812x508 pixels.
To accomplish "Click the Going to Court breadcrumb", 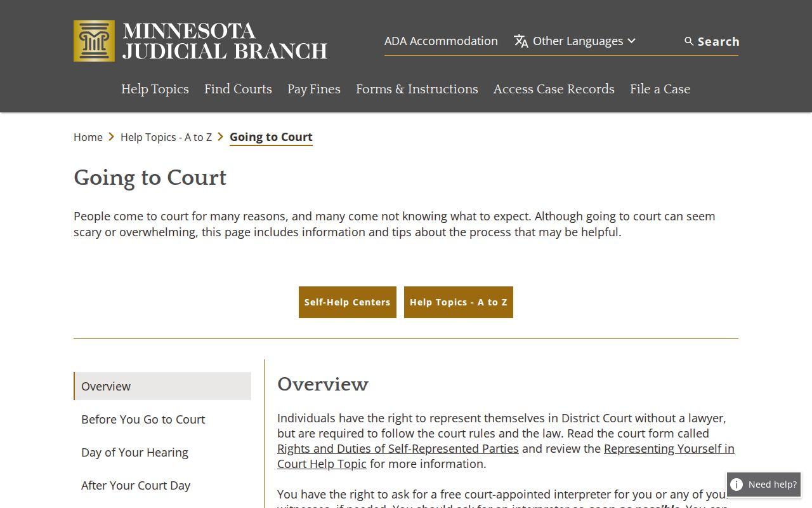I will coord(271,137).
